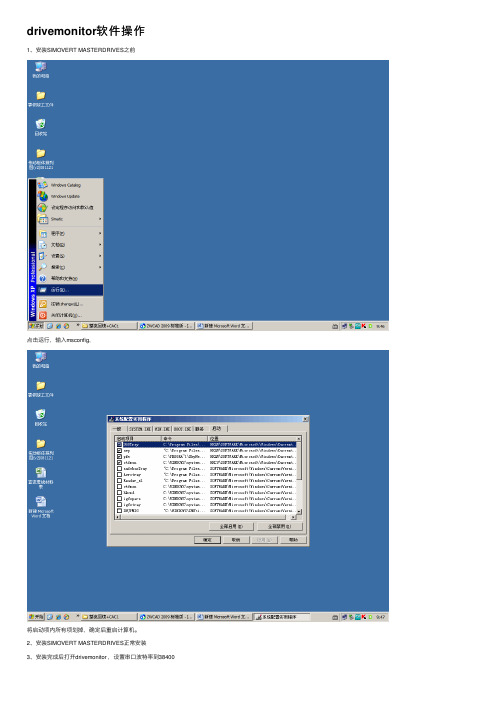The height and width of the screenshot is (713, 504).
Task: Click the red K tray icon in msconfig screenshot
Action: pyautogui.click(x=363, y=617)
